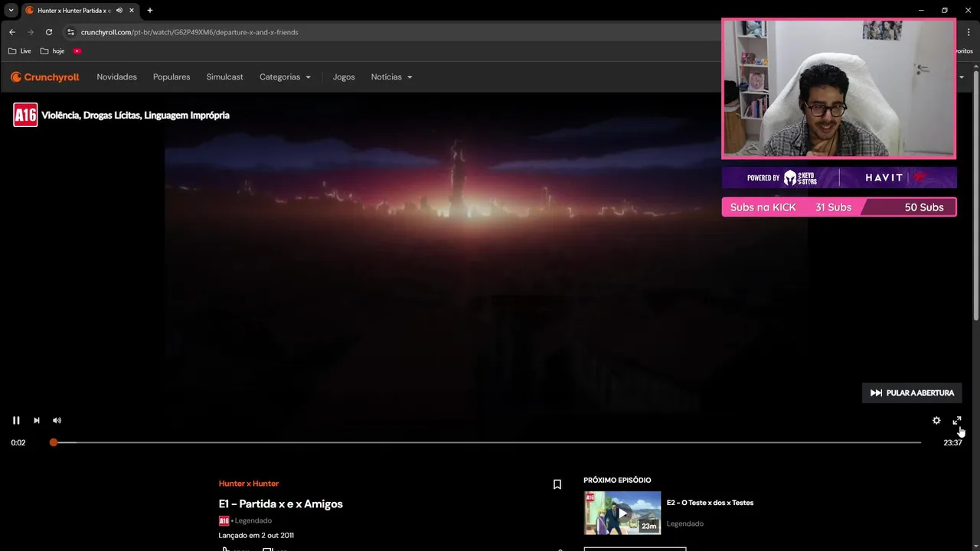
Task: Open the Hunter x Hunter series link
Action: click(249, 484)
